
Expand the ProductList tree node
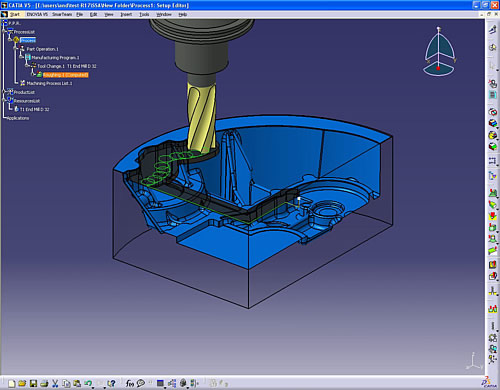[4, 92]
